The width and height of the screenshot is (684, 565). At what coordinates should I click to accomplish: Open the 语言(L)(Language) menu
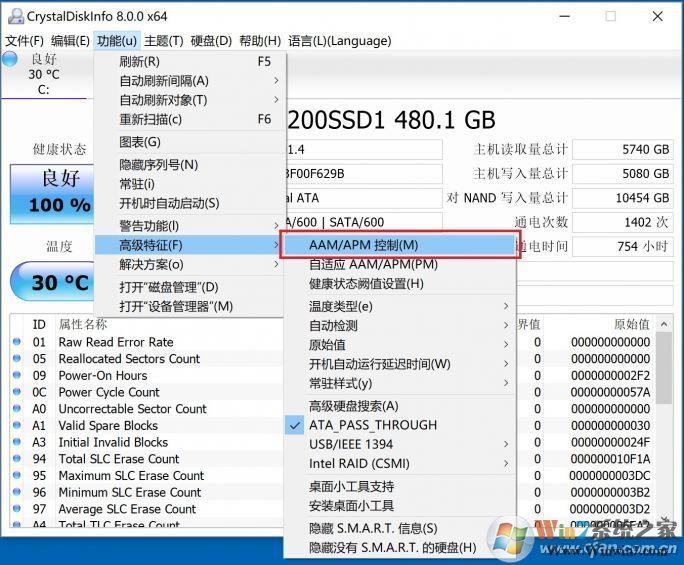click(339, 41)
